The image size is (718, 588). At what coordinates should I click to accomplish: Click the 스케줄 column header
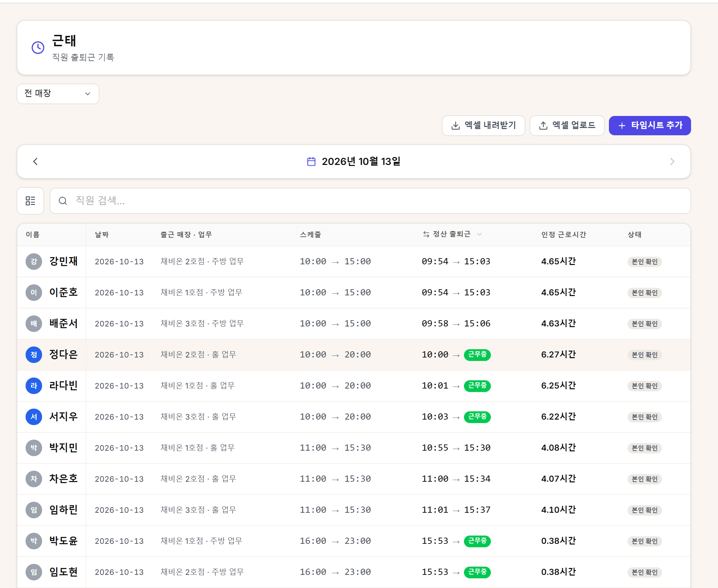pyautogui.click(x=310, y=235)
